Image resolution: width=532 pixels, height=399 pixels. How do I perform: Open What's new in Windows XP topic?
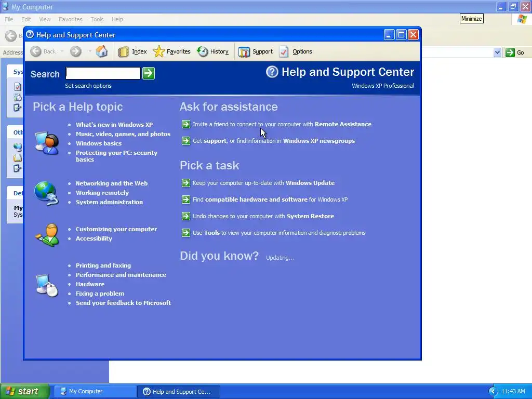coord(114,125)
